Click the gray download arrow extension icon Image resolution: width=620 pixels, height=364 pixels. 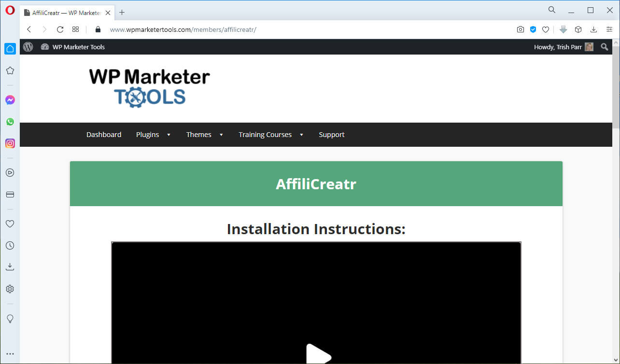(x=563, y=29)
